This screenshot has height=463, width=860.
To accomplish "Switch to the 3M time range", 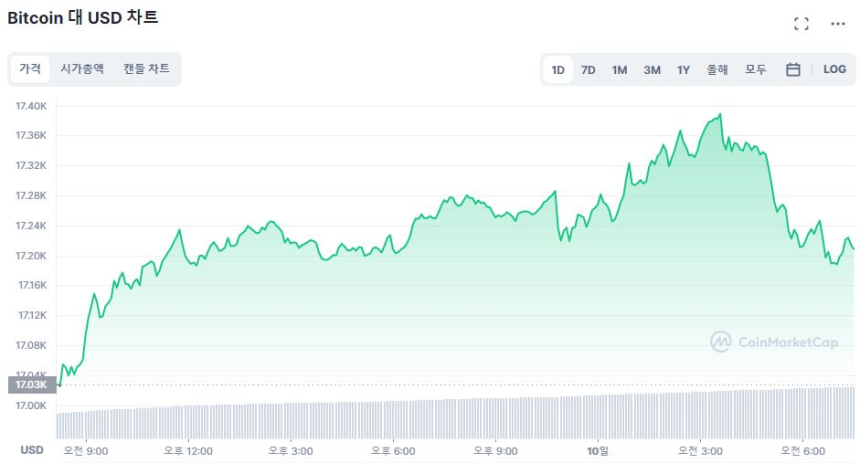I will pyautogui.click(x=652, y=70).
